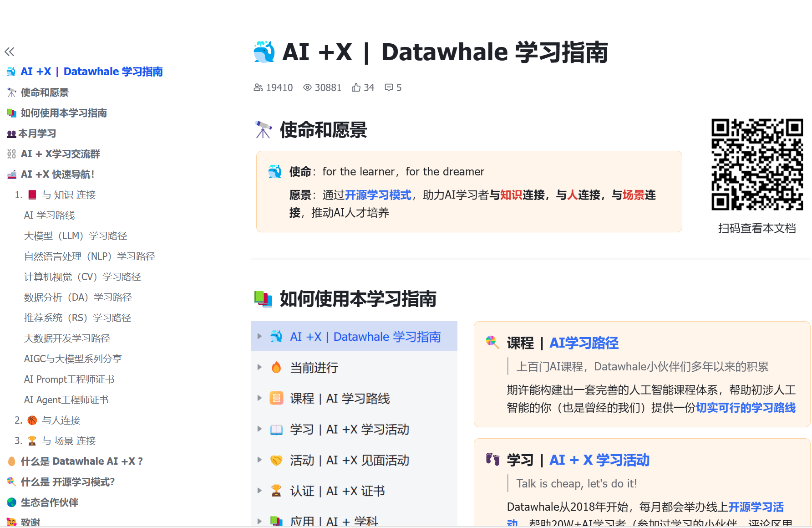Click the sidebar telescope icon for 使命和愿景
The height and width of the screenshot is (528, 812).
point(12,92)
